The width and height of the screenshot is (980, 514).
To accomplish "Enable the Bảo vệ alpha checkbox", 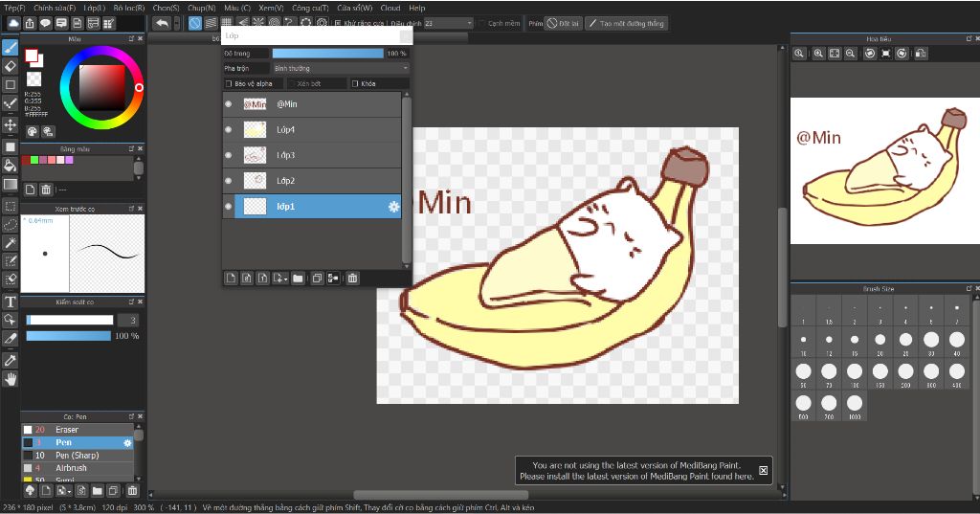I will [x=227, y=84].
